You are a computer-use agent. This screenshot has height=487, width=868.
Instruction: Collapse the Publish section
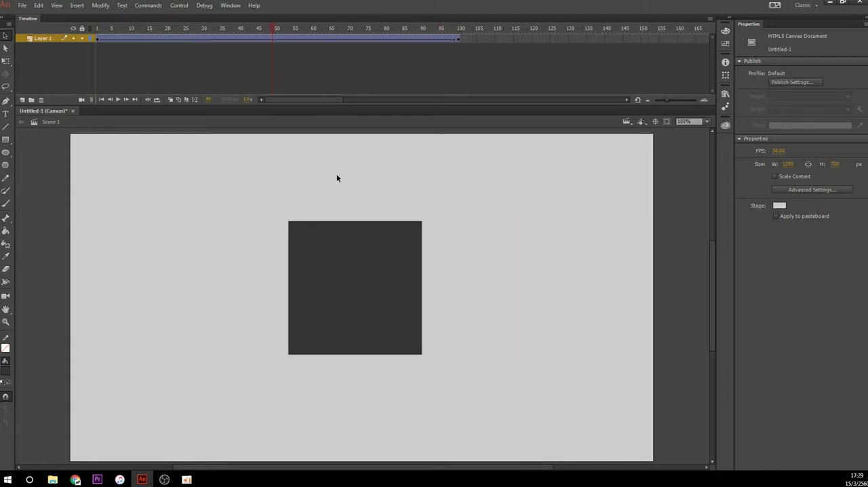point(739,61)
